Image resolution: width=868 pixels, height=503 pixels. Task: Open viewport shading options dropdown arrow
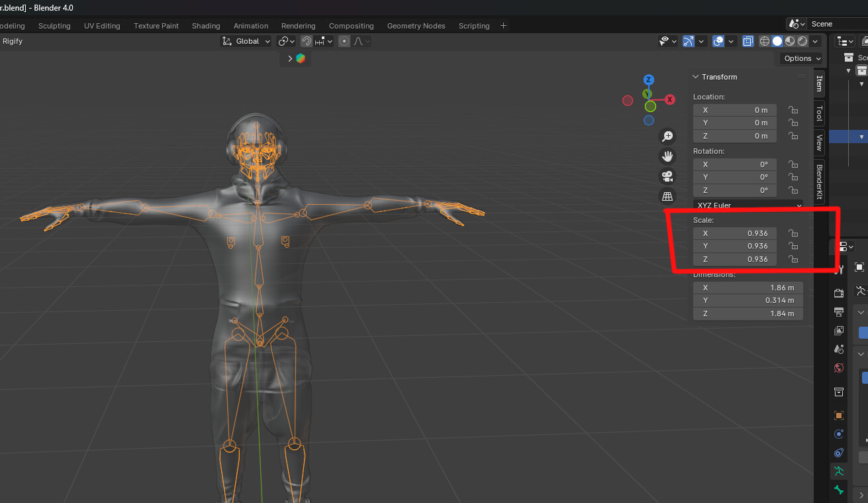point(816,41)
